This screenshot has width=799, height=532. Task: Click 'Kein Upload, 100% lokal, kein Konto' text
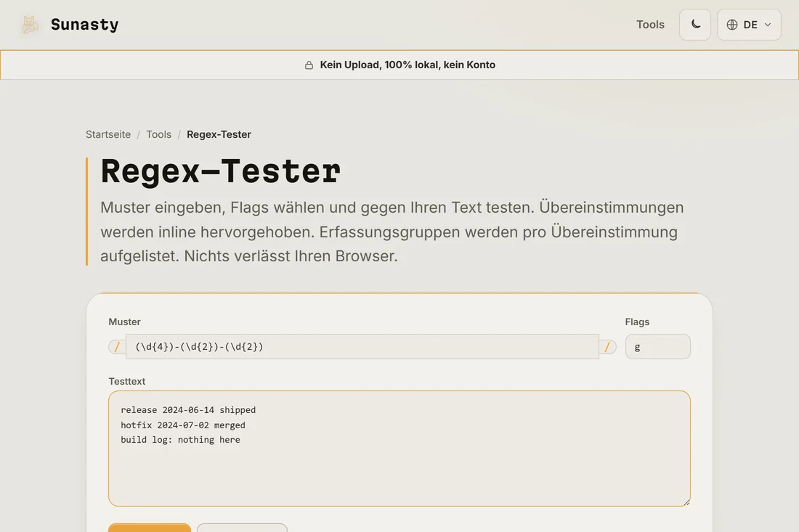coord(407,65)
